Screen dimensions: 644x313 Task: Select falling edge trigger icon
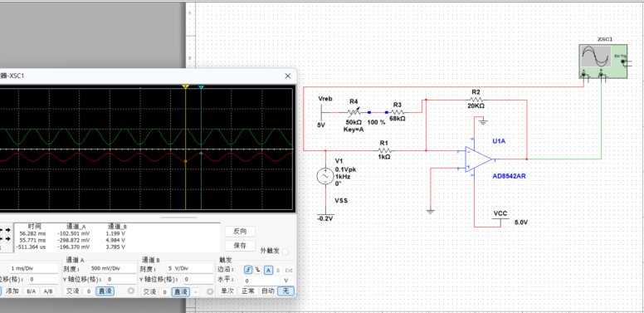click(257, 270)
